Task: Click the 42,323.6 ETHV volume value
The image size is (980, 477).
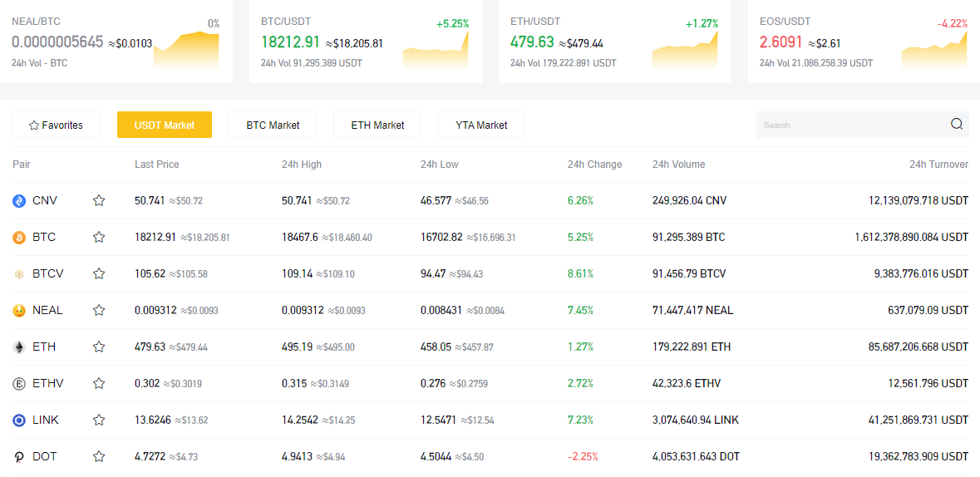Action: (687, 382)
